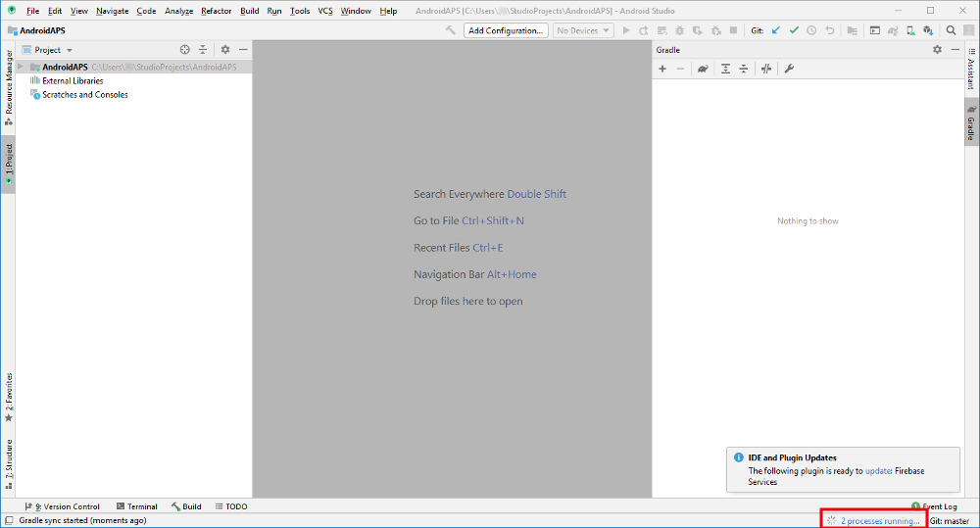Switch to the Terminal tool tab

137,506
